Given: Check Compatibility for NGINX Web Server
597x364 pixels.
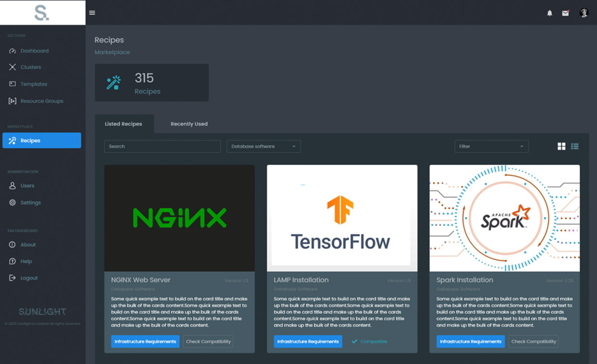Looking at the screenshot, I should (208, 341).
